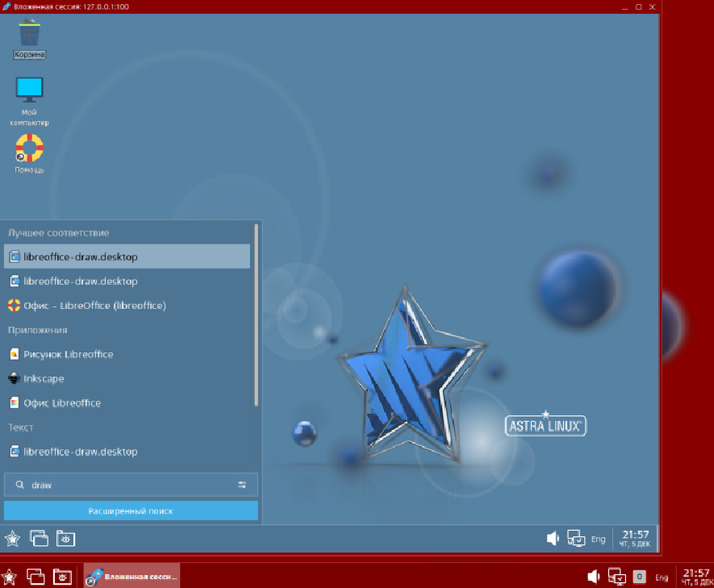This screenshot has height=588, width=714.
Task: Maximize the Вложенная сессия window
Action: (x=638, y=6)
